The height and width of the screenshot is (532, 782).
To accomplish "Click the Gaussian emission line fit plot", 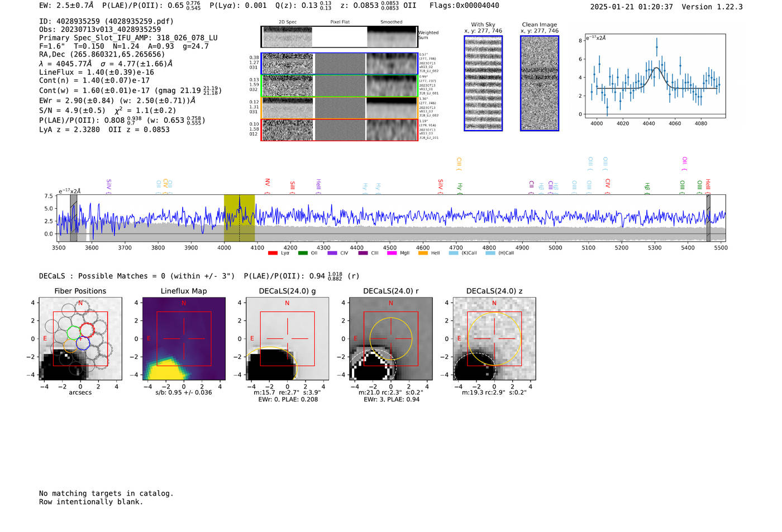I will tap(655, 76).
